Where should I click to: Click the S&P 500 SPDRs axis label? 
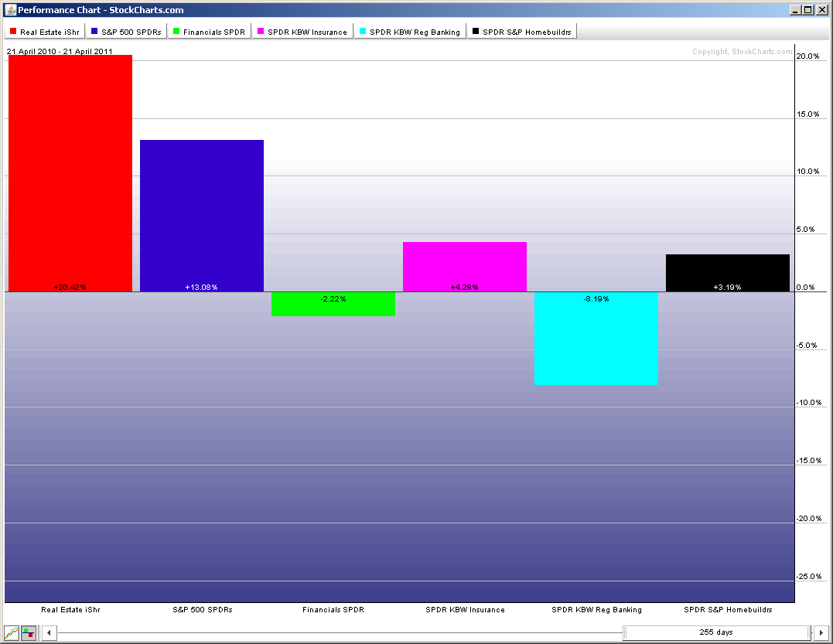(x=203, y=609)
